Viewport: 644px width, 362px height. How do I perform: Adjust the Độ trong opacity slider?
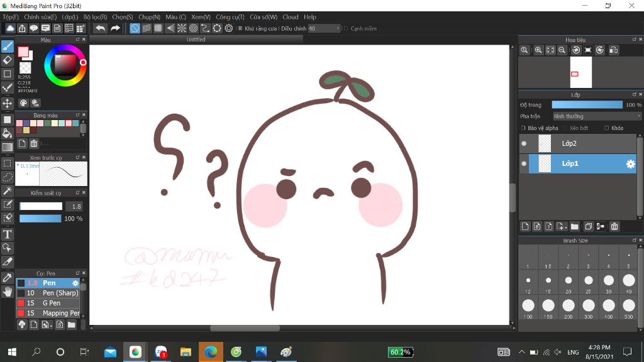tap(587, 105)
